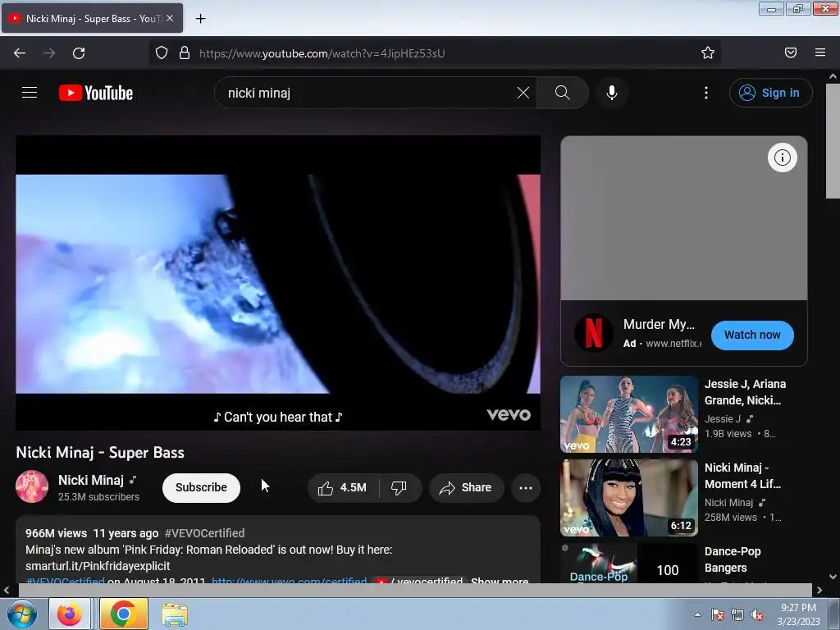Go back using browser back arrow
The image size is (840, 630).
point(20,53)
